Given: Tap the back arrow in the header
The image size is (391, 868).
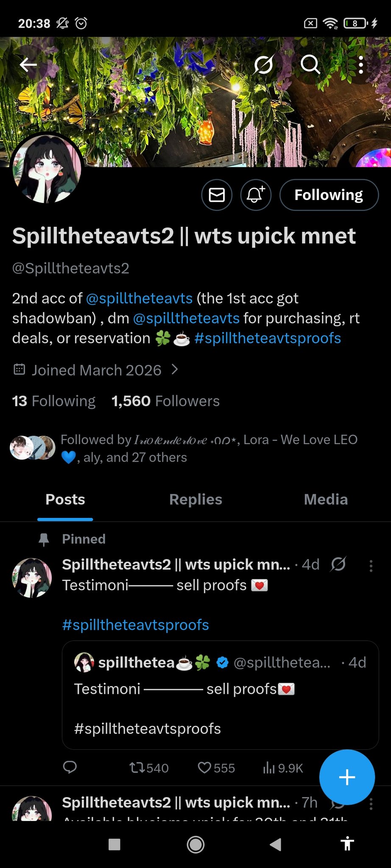Looking at the screenshot, I should point(28,65).
